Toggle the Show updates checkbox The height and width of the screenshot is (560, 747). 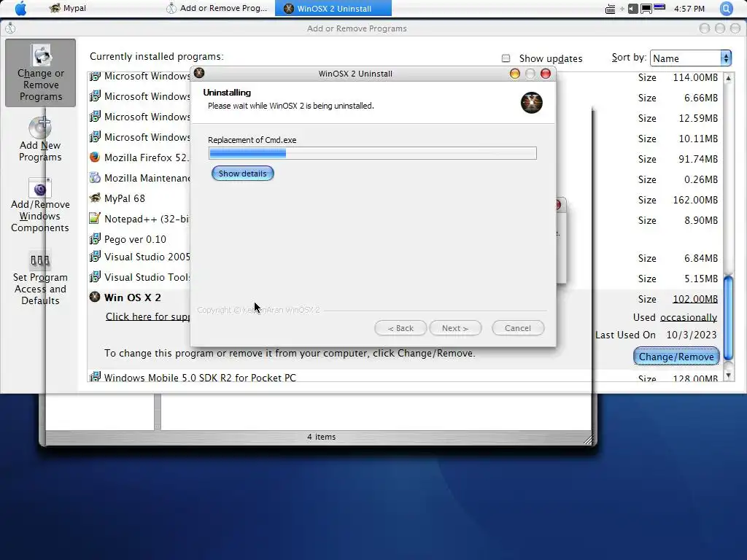tap(506, 58)
